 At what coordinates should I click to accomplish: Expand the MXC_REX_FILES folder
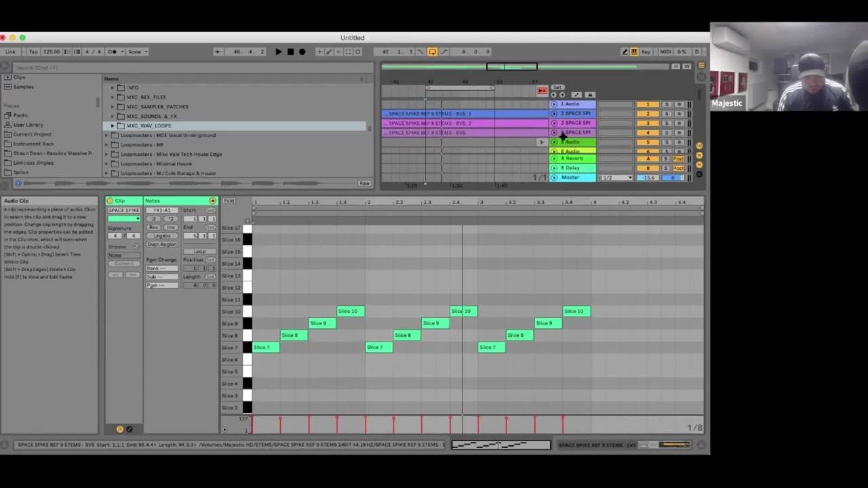(x=113, y=97)
